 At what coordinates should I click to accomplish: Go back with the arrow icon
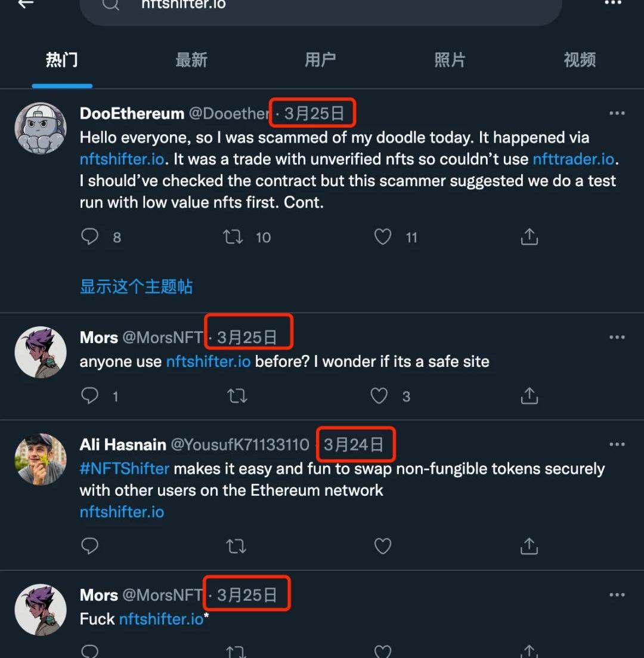(26, 4)
